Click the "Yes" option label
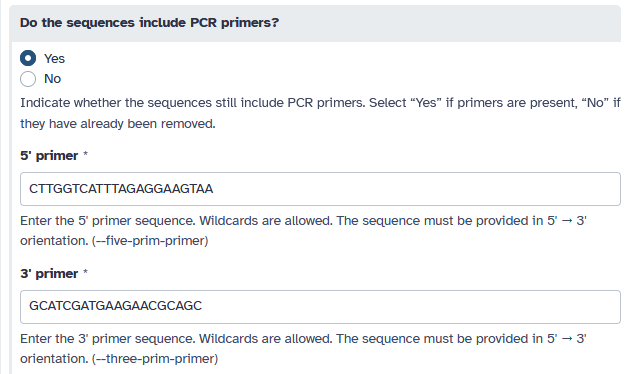 [54, 59]
